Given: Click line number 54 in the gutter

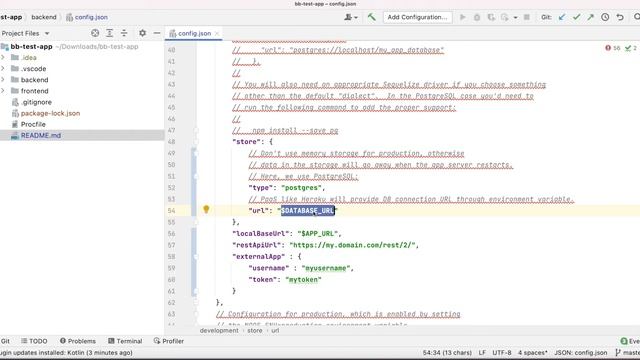Looking at the screenshot, I should (x=171, y=211).
